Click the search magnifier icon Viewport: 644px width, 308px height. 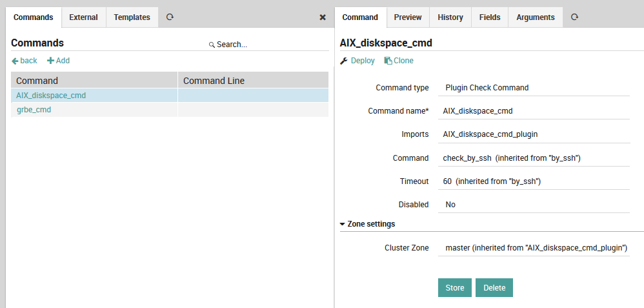pos(212,45)
